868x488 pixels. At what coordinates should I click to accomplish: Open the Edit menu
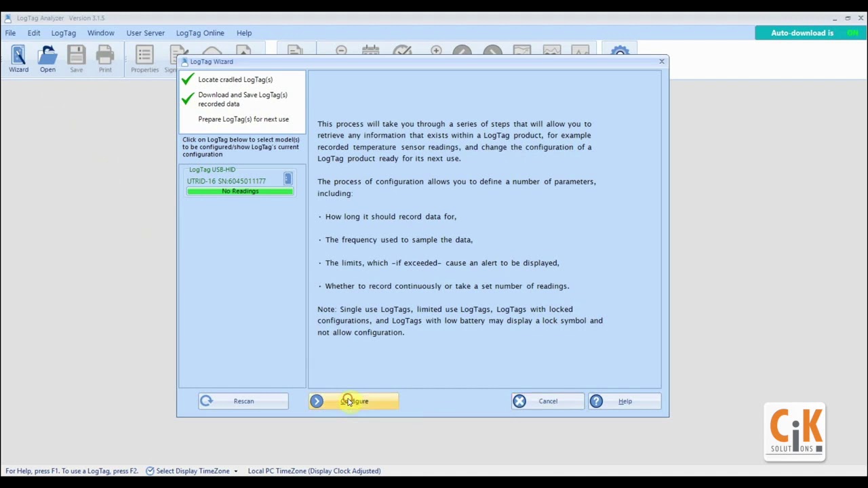(x=33, y=33)
